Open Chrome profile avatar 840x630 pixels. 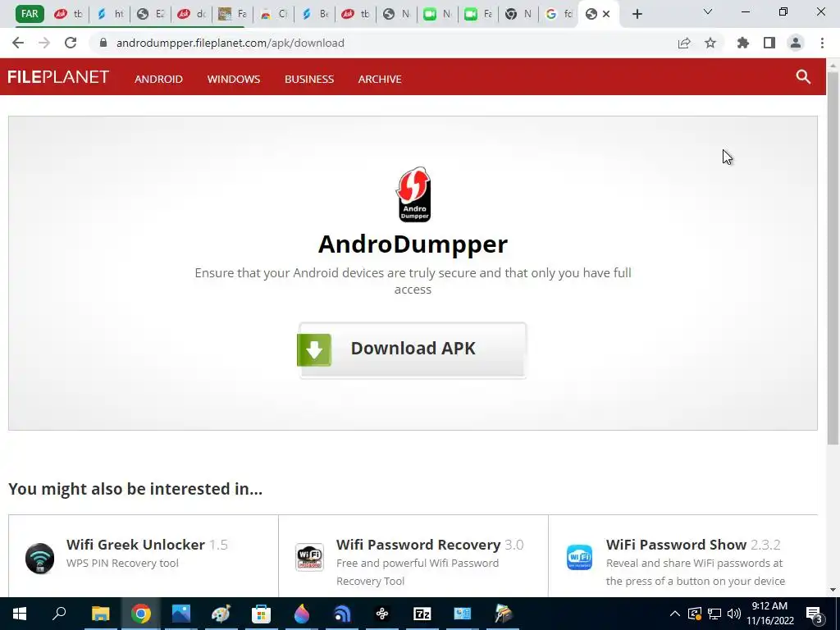coord(796,43)
